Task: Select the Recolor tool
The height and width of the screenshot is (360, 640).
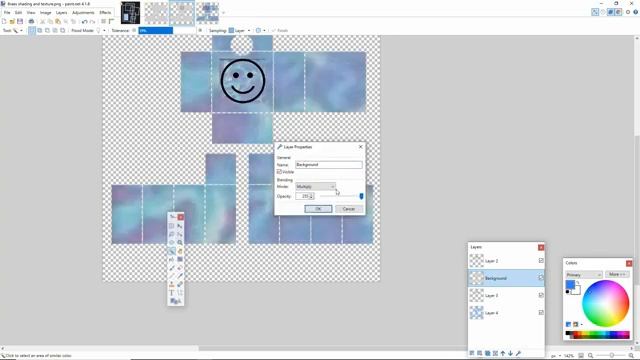Action: (180, 284)
